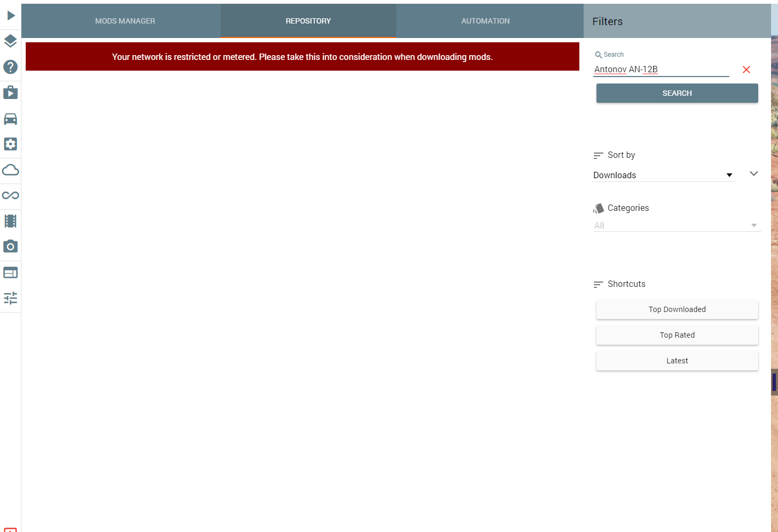
Task: Open the gear settings box icon
Action: point(11,144)
